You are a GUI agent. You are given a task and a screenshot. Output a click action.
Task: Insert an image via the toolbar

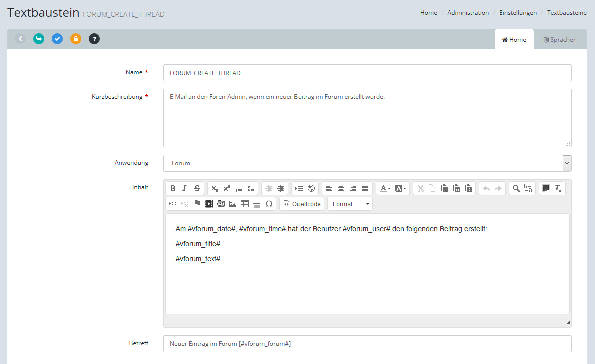(x=233, y=204)
